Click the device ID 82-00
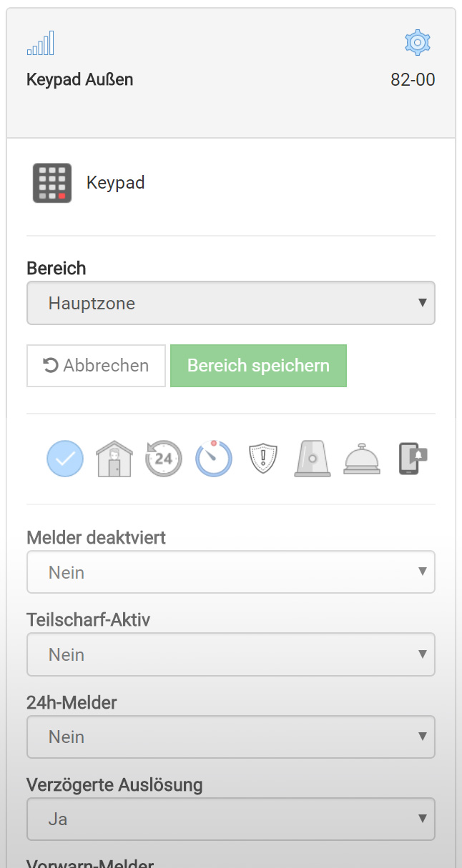The height and width of the screenshot is (868, 462). coord(413,80)
